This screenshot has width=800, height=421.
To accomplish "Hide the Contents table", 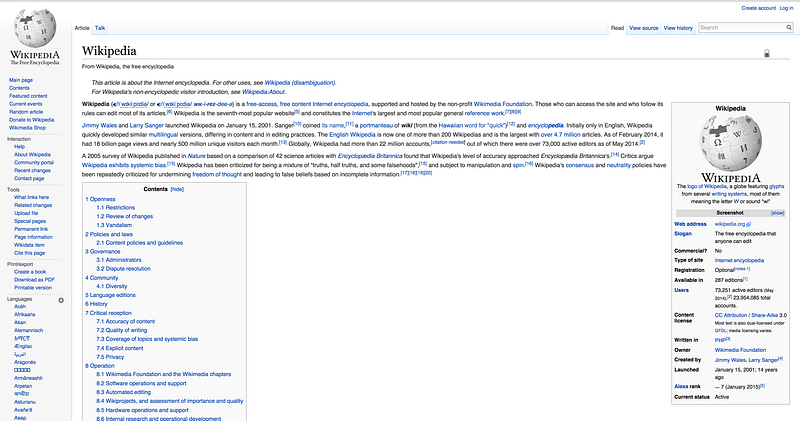I will click(177, 189).
